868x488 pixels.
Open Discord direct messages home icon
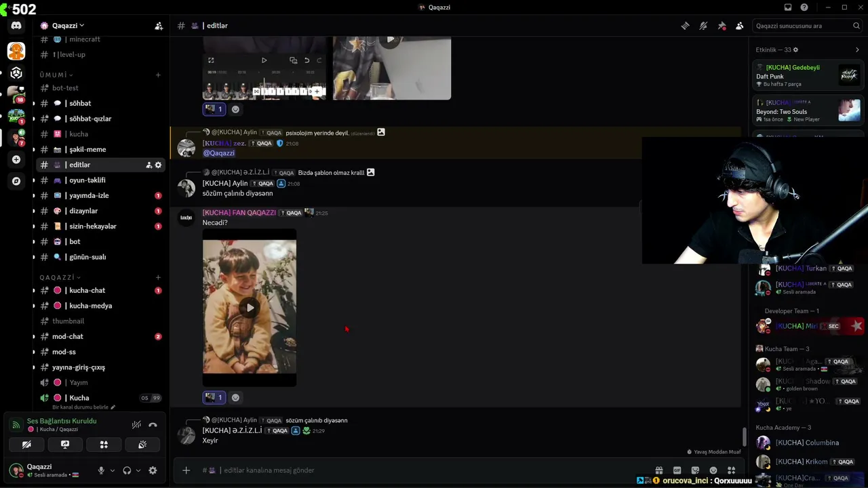click(16, 26)
